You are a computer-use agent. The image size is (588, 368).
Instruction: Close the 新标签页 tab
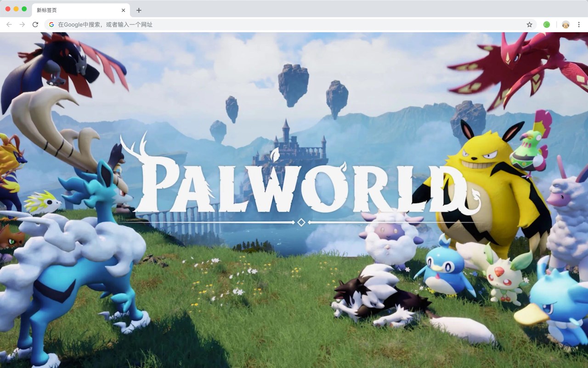123,10
